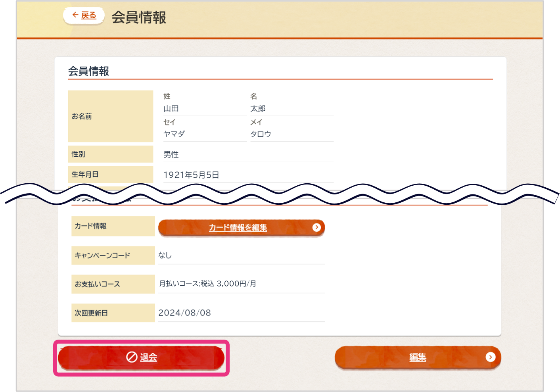Click the circular arrow icon on 編集 button
This screenshot has width=560, height=392.
(x=490, y=357)
